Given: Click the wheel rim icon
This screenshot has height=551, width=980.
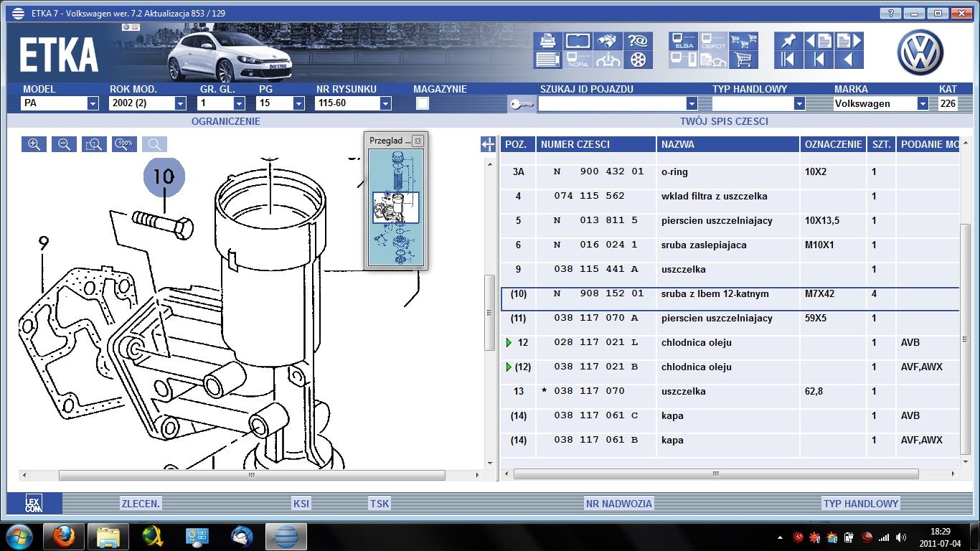Looking at the screenshot, I should (x=638, y=60).
